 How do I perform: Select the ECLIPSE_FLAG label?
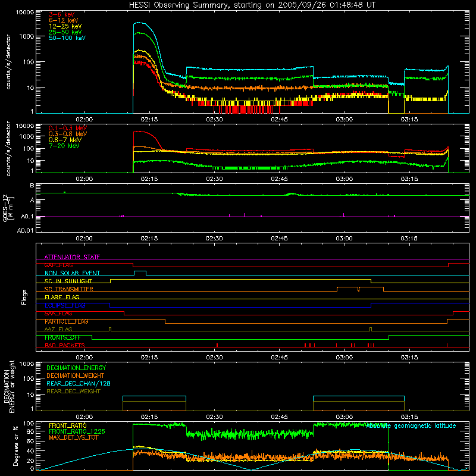click(x=65, y=305)
